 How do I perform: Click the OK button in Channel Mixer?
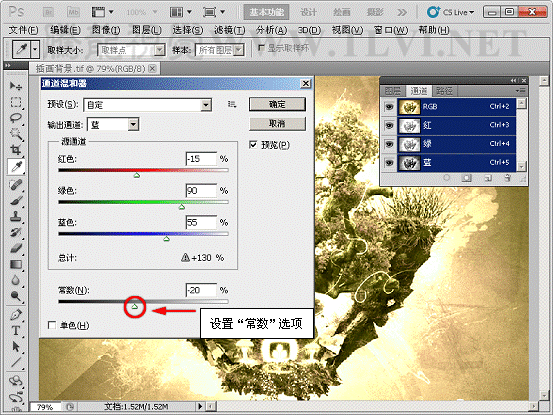pos(277,104)
